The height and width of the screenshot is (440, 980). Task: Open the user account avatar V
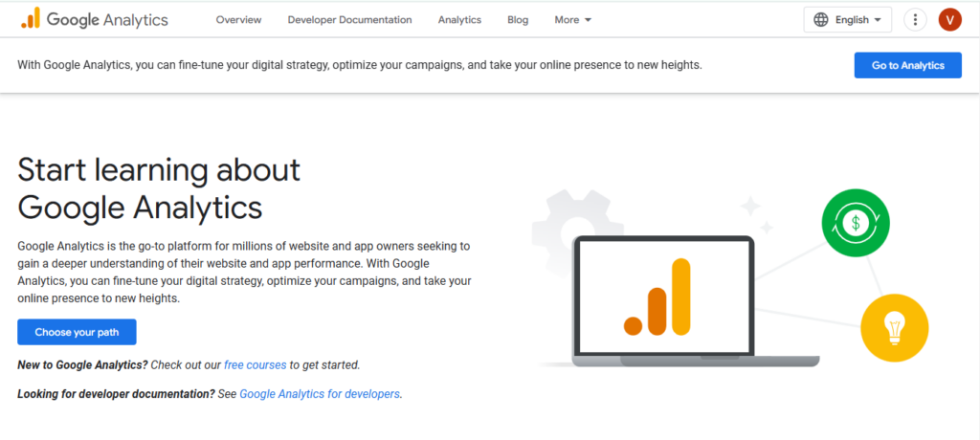(950, 20)
